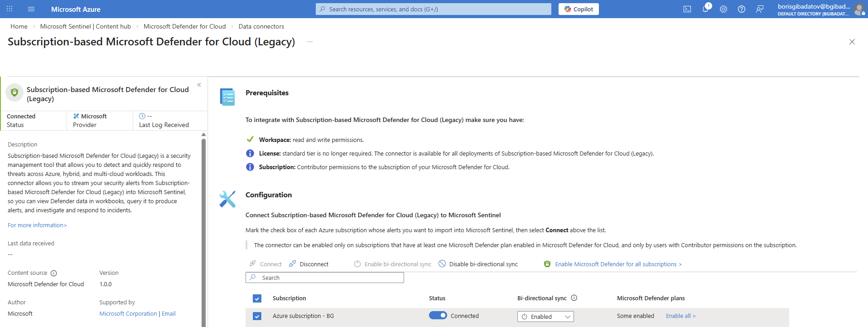Click the Bi-directional sync info icon
This screenshot has height=327, width=868.
point(574,298)
